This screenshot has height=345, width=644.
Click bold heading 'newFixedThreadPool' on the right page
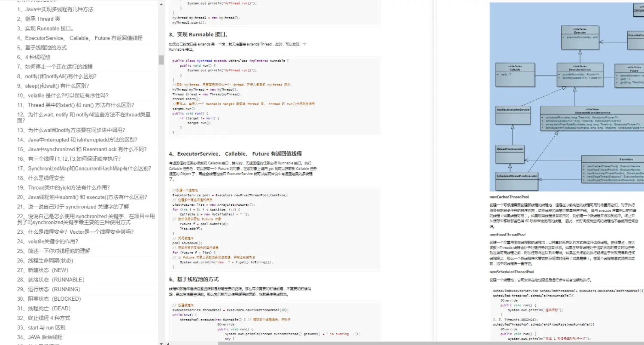pos(507,235)
